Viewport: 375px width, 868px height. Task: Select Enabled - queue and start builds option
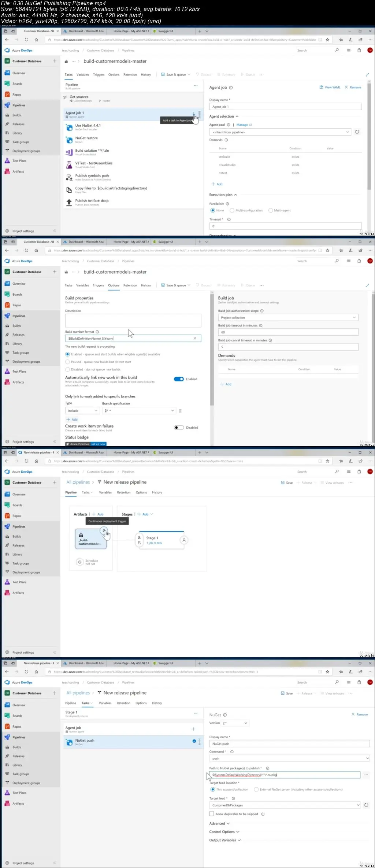click(67, 354)
